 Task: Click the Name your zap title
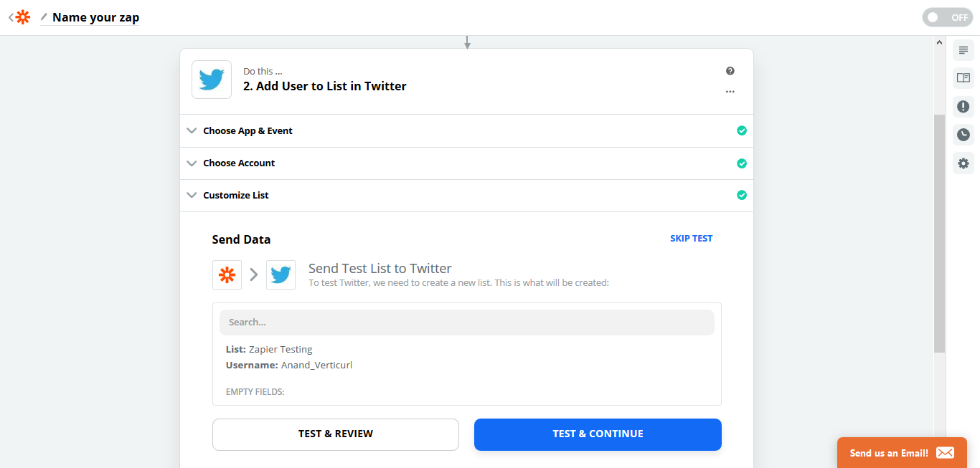coord(96,17)
